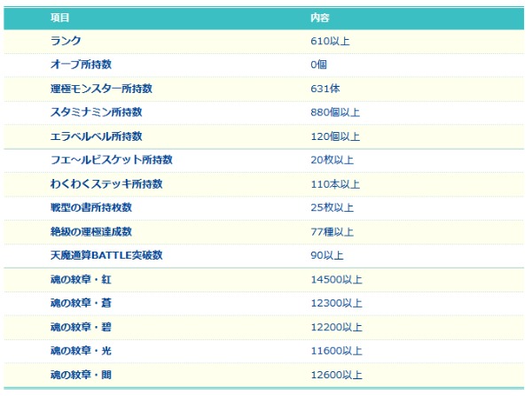Screen dimensions: 532x396
Task: Select 魂の紋章・碧 label
Action: 81,327
